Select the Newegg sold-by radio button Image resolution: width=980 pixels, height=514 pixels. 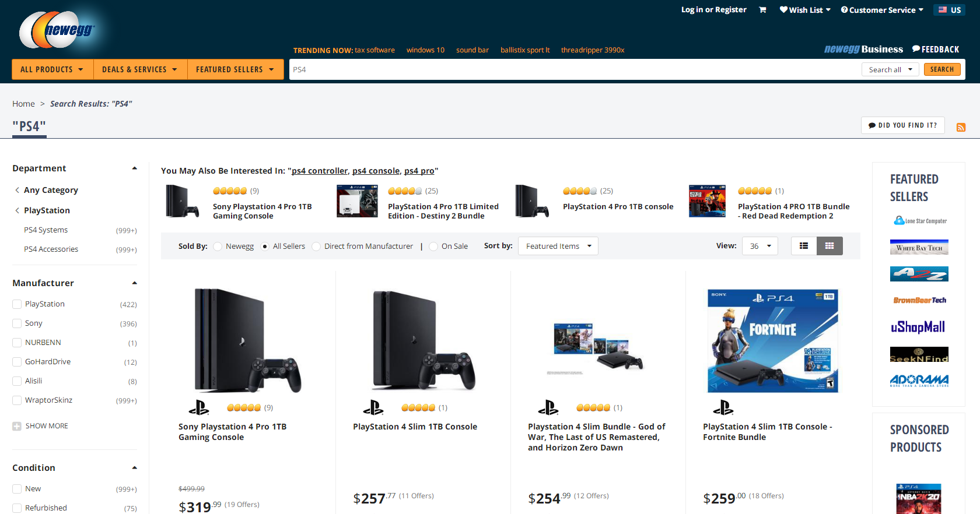click(218, 247)
